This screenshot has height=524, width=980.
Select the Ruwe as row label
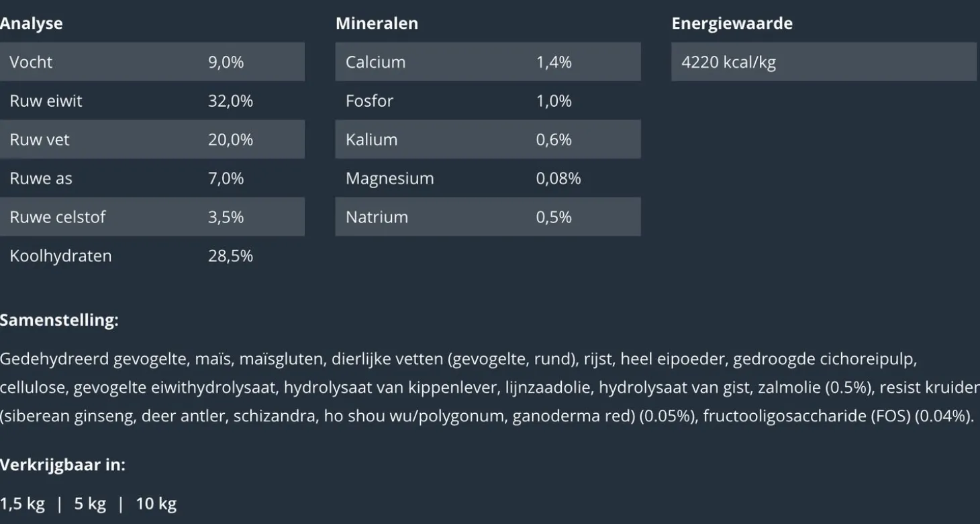coord(41,179)
